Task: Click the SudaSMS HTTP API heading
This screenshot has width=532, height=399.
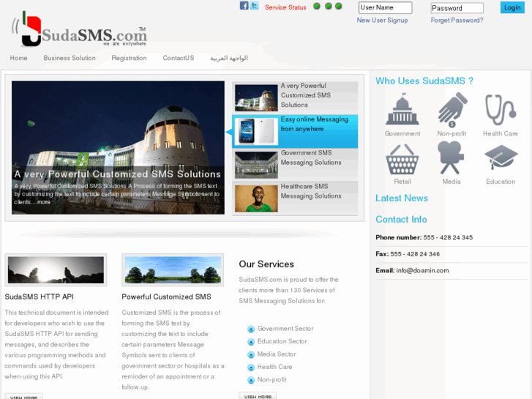Action: (39, 297)
